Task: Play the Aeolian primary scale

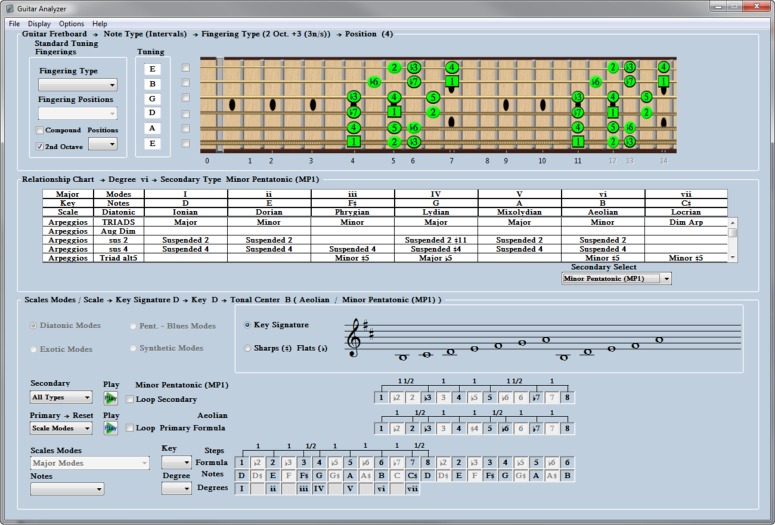Action: (x=110, y=428)
